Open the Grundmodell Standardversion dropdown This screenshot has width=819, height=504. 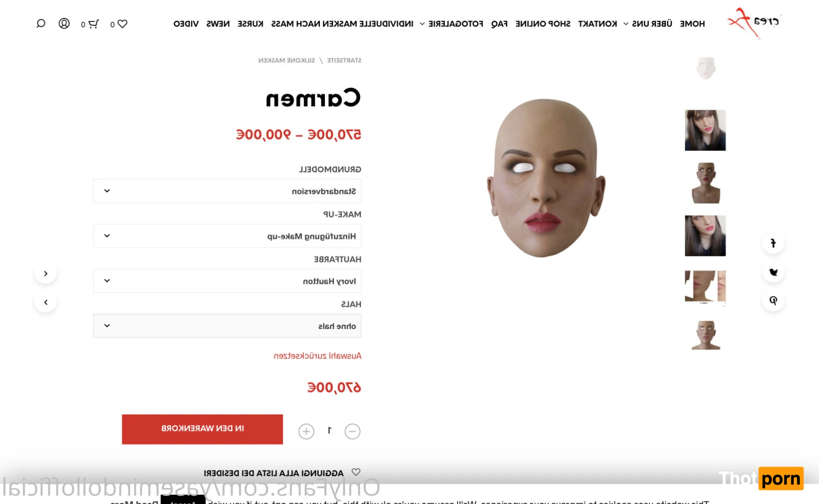coord(227,191)
